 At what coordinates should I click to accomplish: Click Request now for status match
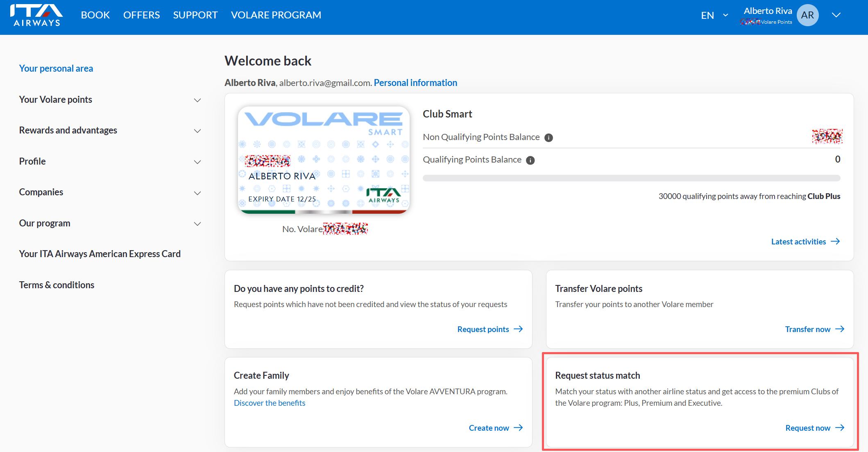pyautogui.click(x=808, y=428)
